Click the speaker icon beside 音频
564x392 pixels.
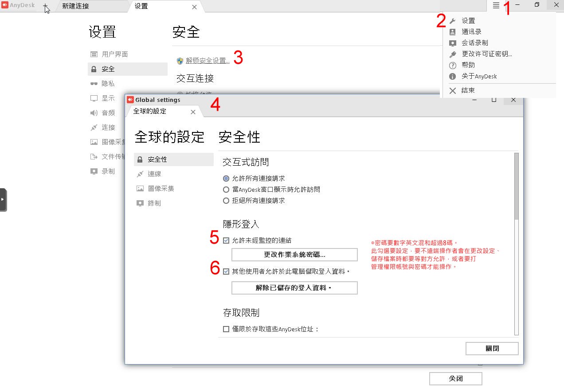coord(94,113)
